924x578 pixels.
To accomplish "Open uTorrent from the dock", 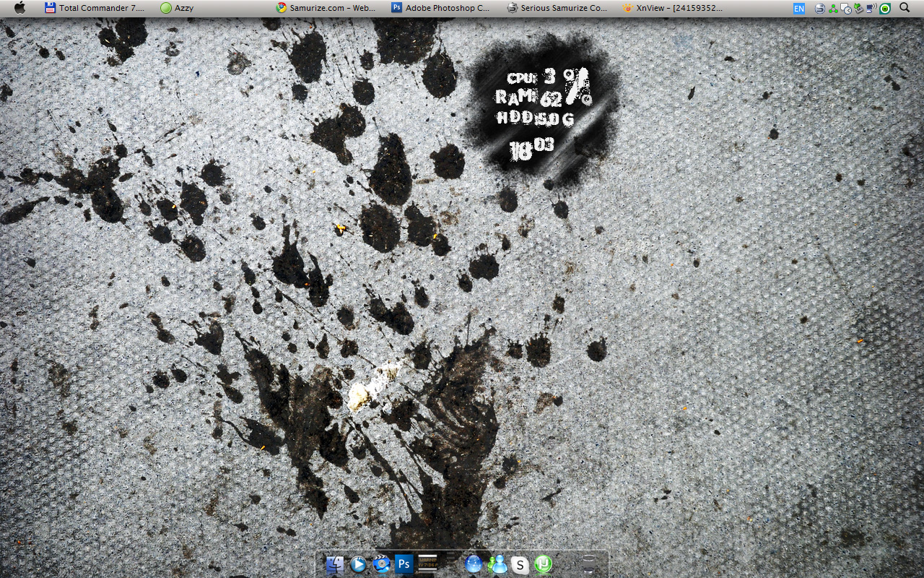I will [x=543, y=564].
